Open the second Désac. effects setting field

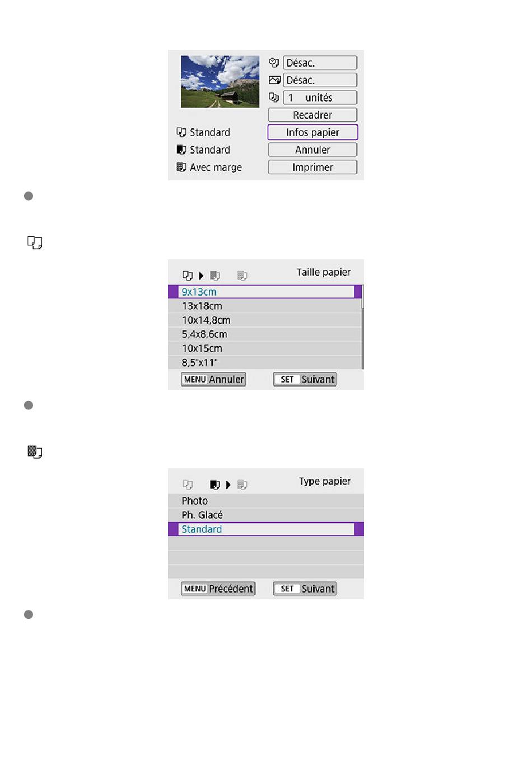(320, 80)
